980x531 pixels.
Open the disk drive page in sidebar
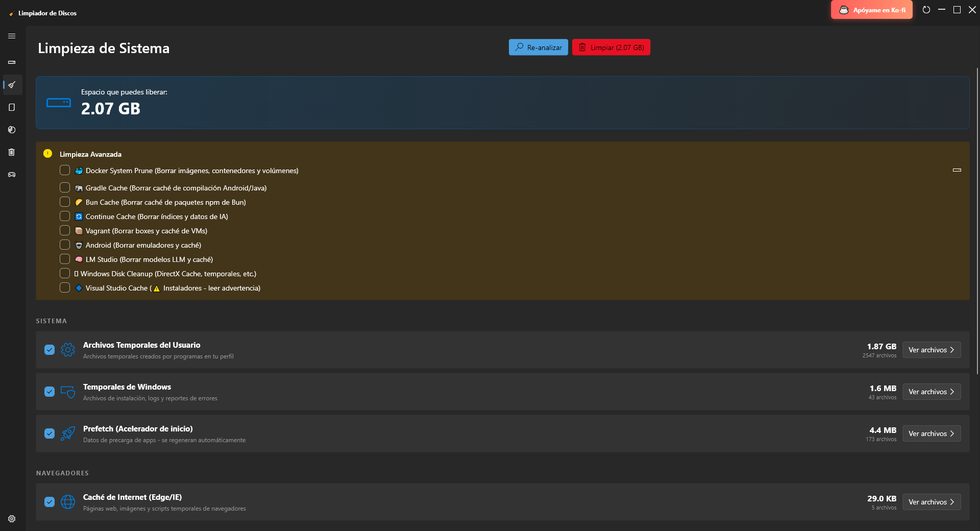pyautogui.click(x=12, y=62)
